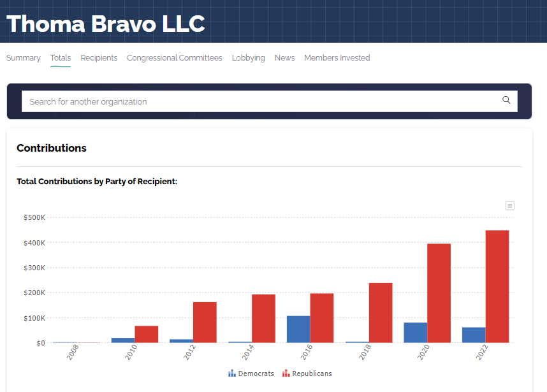Click the organization search input field
This screenshot has height=392, width=547.
click(255, 101)
